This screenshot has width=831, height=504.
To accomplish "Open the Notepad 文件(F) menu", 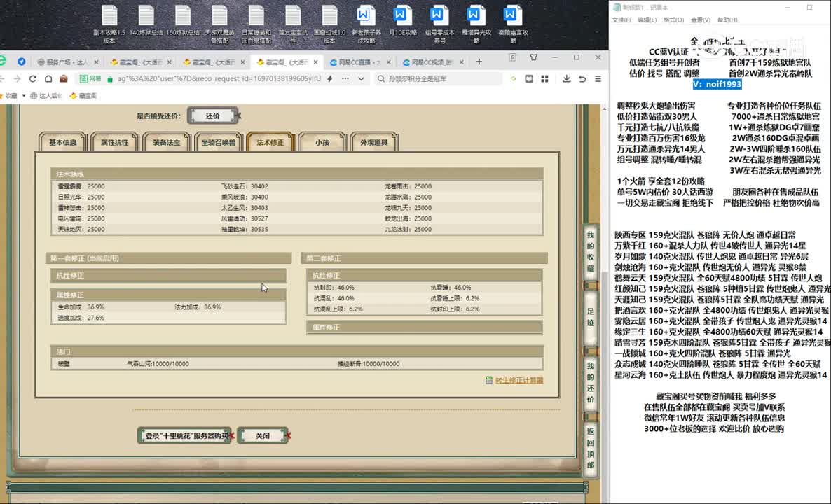I will tap(621, 20).
